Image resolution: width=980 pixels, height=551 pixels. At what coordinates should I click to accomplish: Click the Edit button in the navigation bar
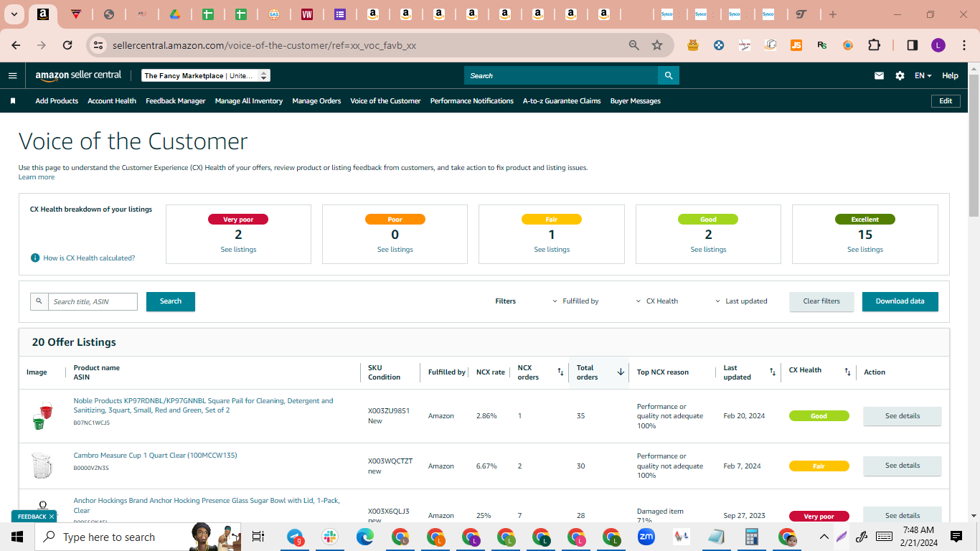tap(946, 101)
